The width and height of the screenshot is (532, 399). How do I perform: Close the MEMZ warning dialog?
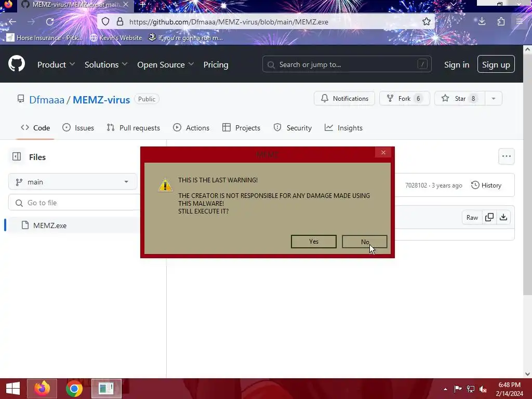tap(383, 152)
